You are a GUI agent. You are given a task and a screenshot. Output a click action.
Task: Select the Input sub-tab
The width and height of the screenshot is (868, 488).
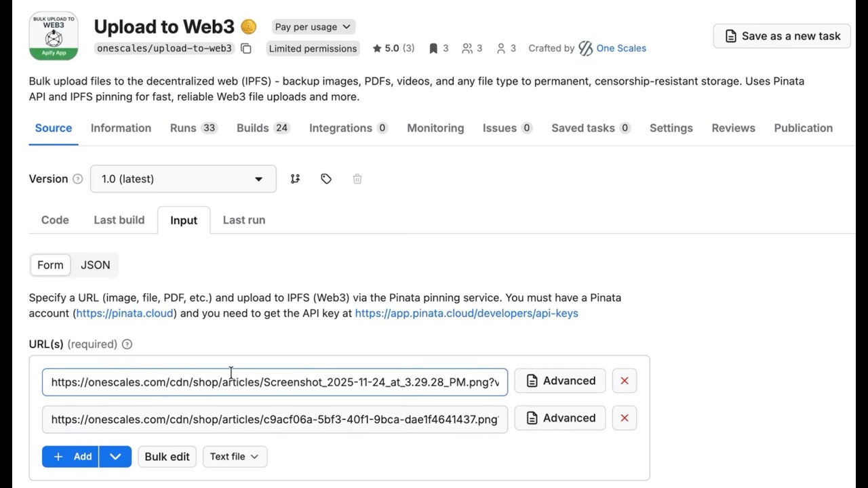[184, 220]
